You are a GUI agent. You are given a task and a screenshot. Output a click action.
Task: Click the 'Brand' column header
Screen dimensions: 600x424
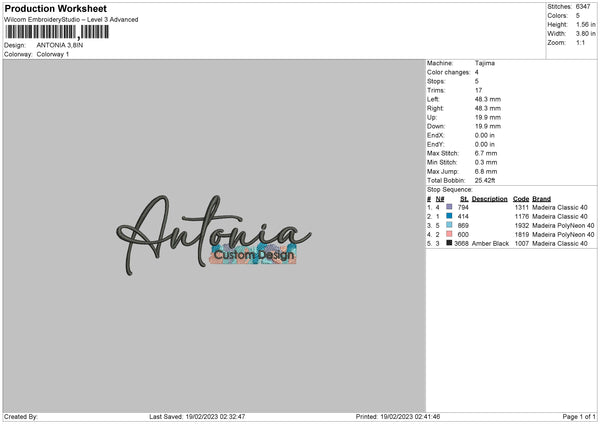541,199
